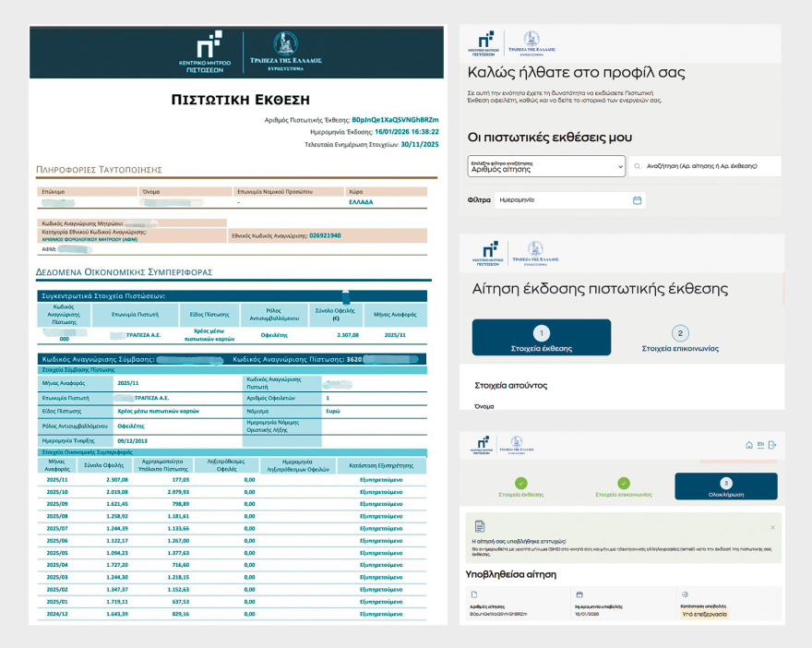Select step 3 Ολοκλήρωση tab
Image resolution: width=812 pixels, height=648 pixels.
[725, 486]
